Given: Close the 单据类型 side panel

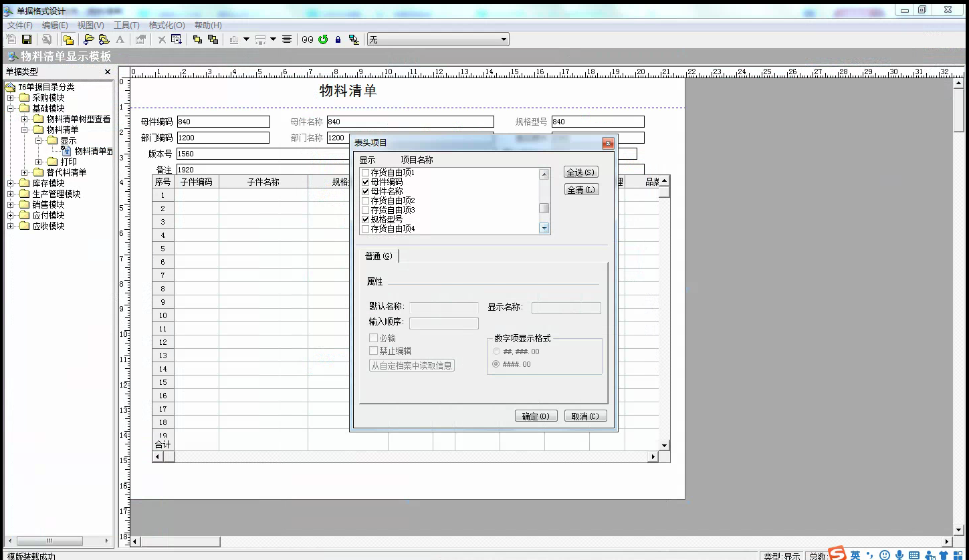Looking at the screenshot, I should pyautogui.click(x=107, y=72).
